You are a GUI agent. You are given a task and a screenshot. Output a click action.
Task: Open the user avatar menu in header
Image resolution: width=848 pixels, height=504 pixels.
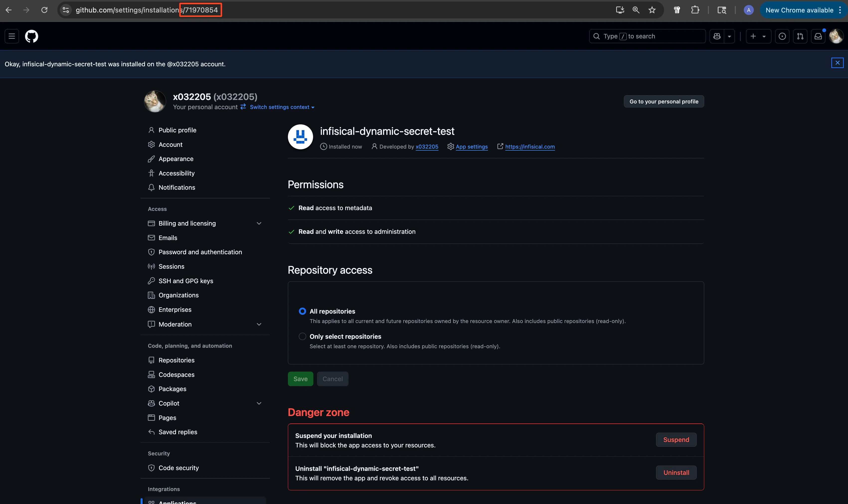tap(836, 36)
